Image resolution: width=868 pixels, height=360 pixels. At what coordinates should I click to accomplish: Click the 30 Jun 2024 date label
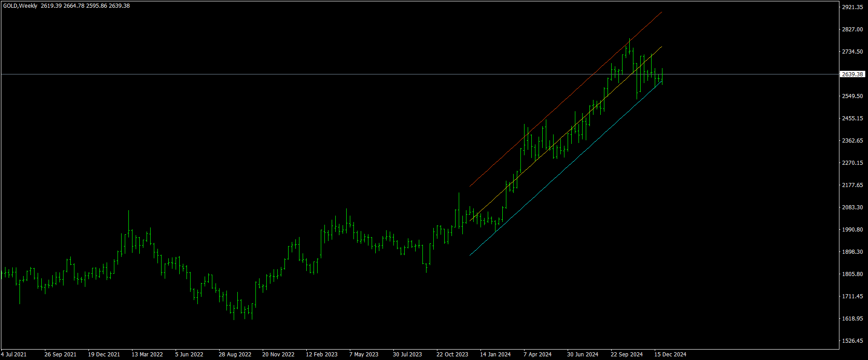click(x=583, y=355)
